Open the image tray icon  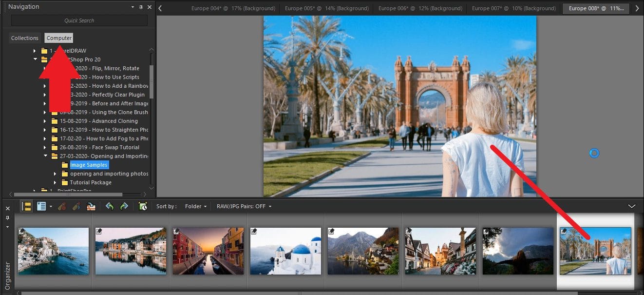coord(91,206)
